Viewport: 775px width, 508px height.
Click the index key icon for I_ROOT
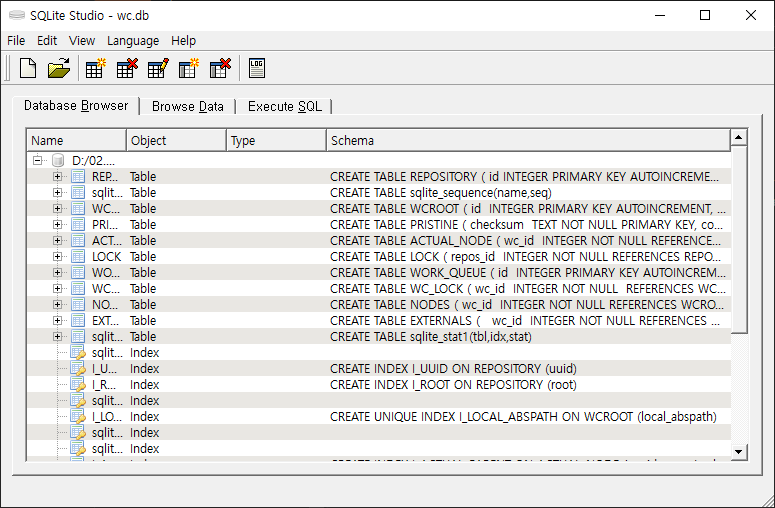tap(78, 384)
